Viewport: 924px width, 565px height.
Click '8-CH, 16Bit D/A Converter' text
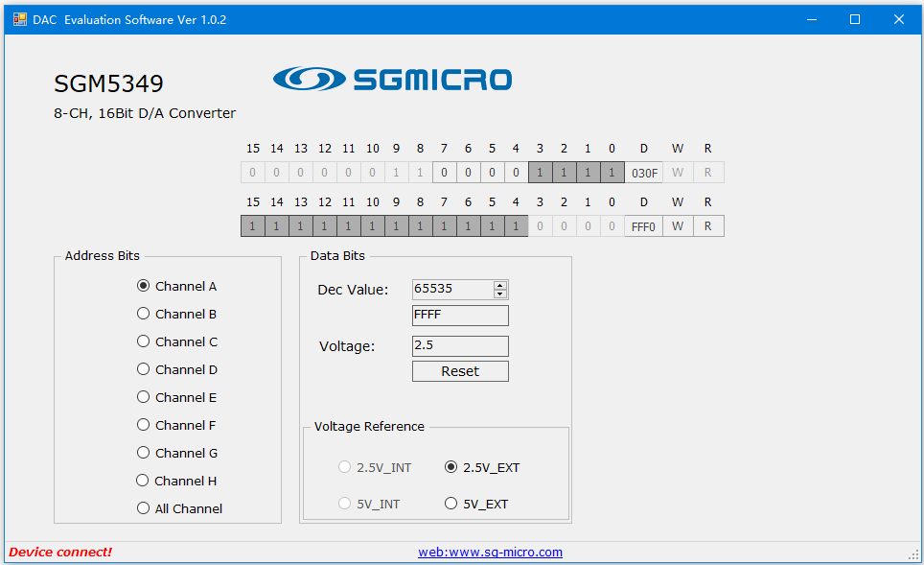145,113
